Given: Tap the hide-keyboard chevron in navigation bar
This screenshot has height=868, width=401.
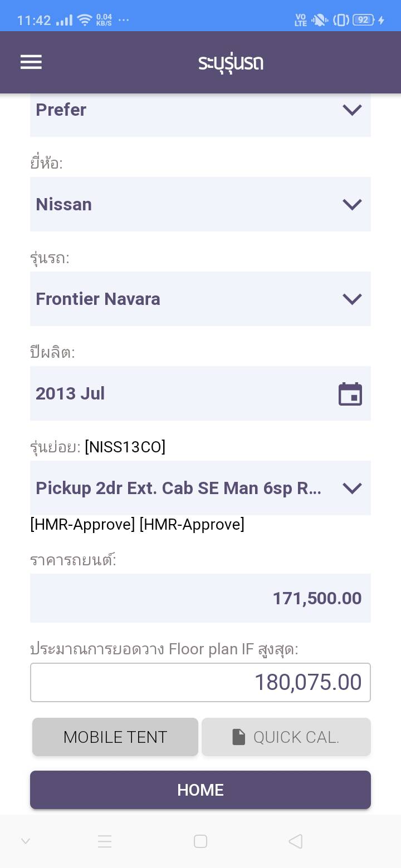Looking at the screenshot, I should pos(26,841).
